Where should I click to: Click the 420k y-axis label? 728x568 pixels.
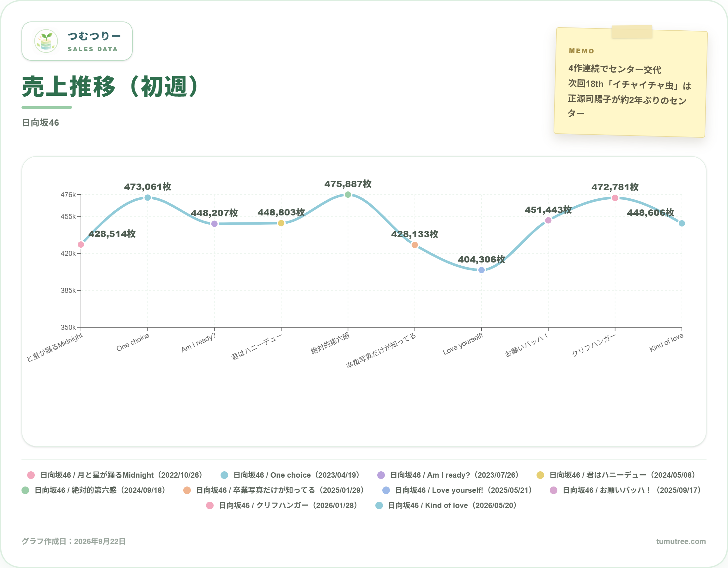[68, 253]
